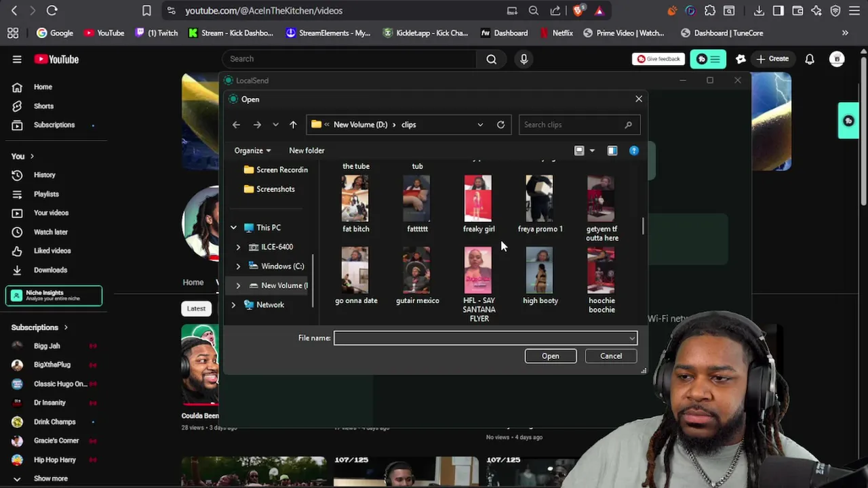Image resolution: width=868 pixels, height=488 pixels.
Task: Select HFL - SAY SANTANA FLYER file
Action: click(479, 285)
